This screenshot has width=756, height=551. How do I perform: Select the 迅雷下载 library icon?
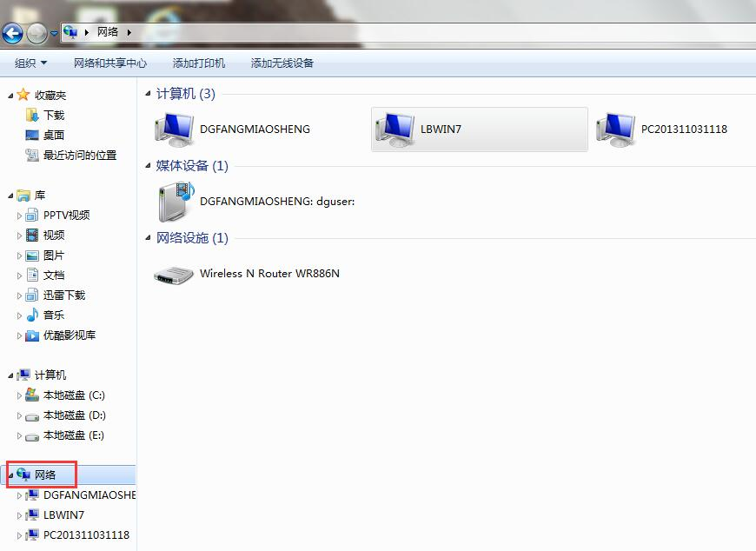coord(32,295)
